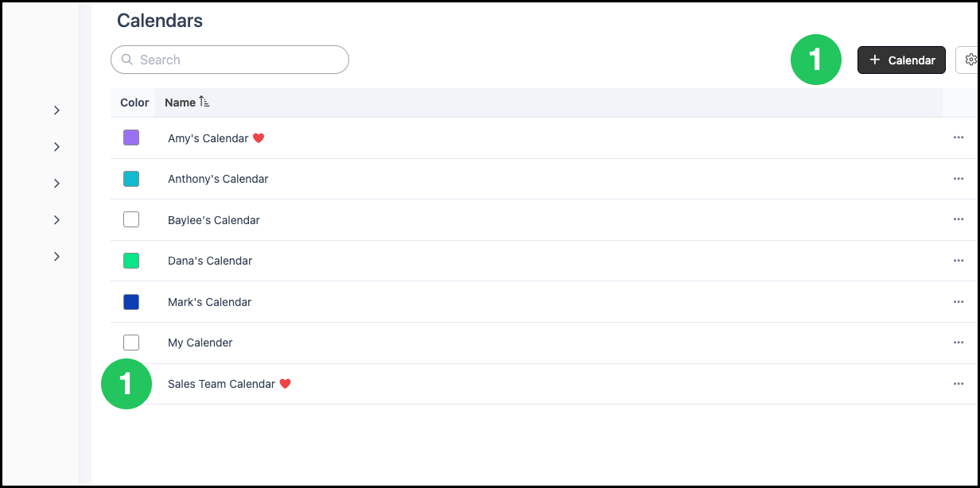
Task: Open settings via the gear icon
Action: 969,60
